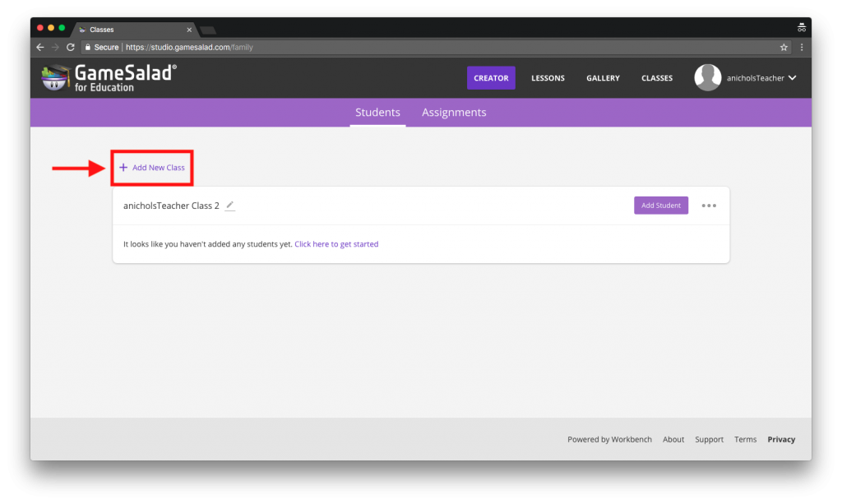Select CLASSES in the navigation
The image size is (842, 504).
click(x=657, y=78)
